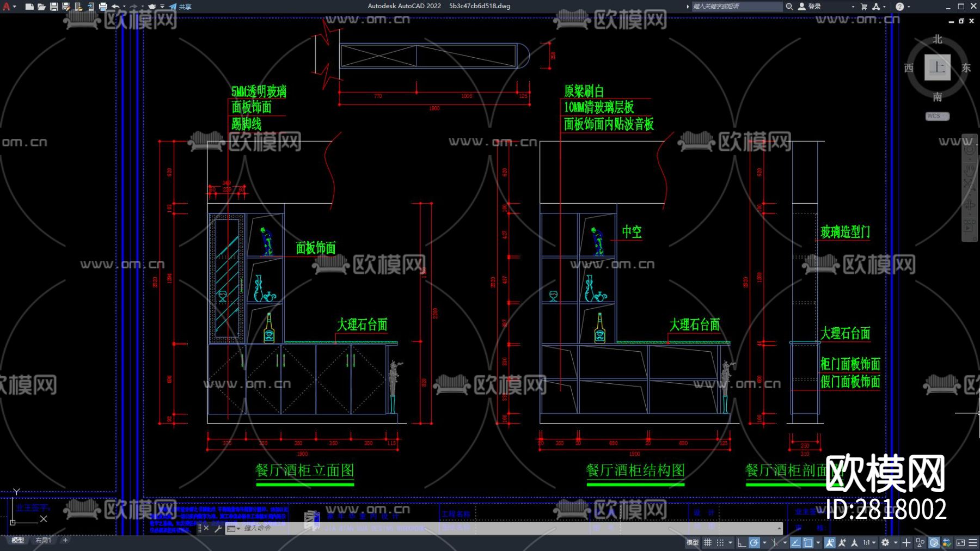980x551 pixels.
Task: Click the annotation monitor plus icon
Action: click(x=906, y=542)
